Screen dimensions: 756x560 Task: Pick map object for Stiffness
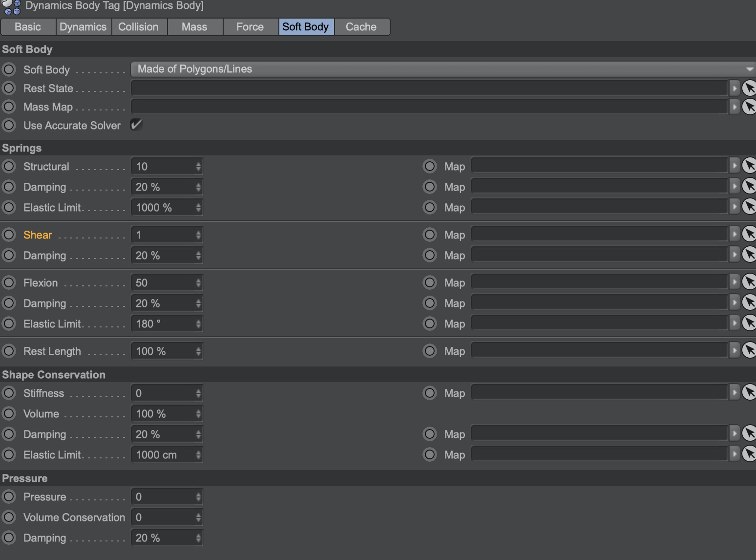click(749, 393)
